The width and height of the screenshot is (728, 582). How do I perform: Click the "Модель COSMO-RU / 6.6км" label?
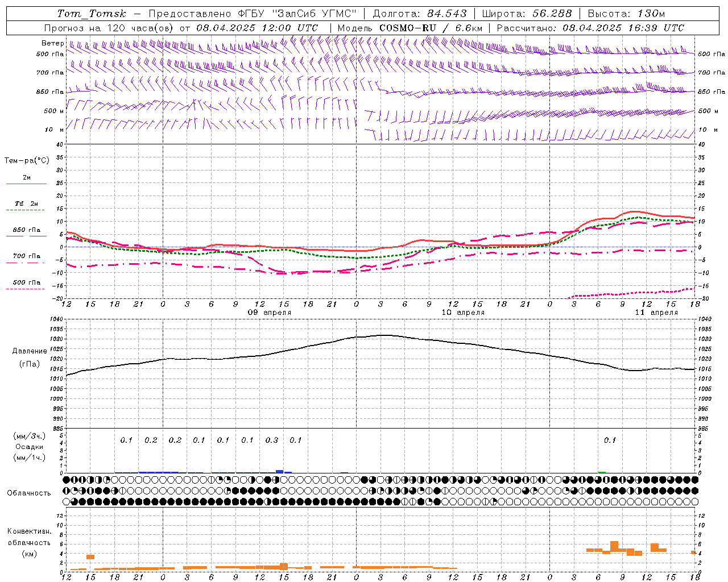click(x=410, y=28)
